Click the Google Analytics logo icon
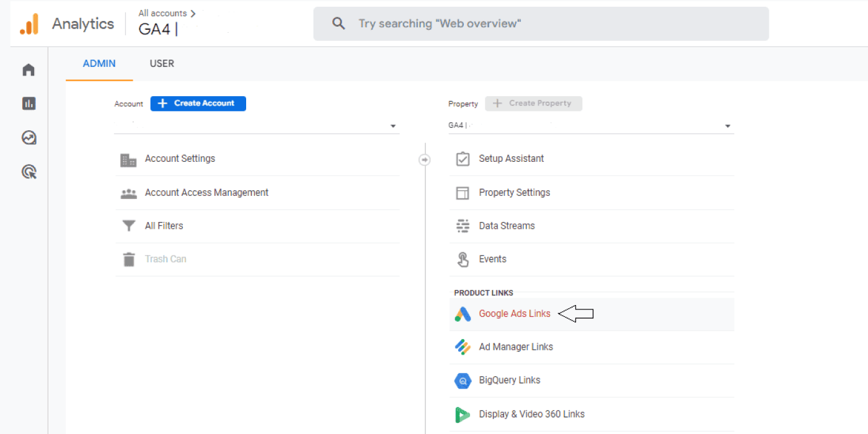The image size is (868, 434). click(x=29, y=24)
